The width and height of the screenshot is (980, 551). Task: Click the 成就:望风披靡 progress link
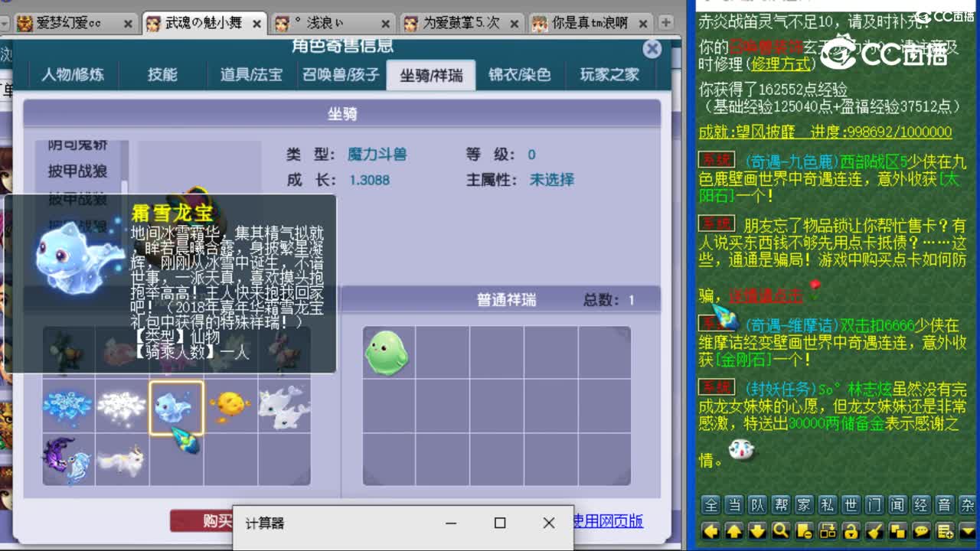(825, 132)
